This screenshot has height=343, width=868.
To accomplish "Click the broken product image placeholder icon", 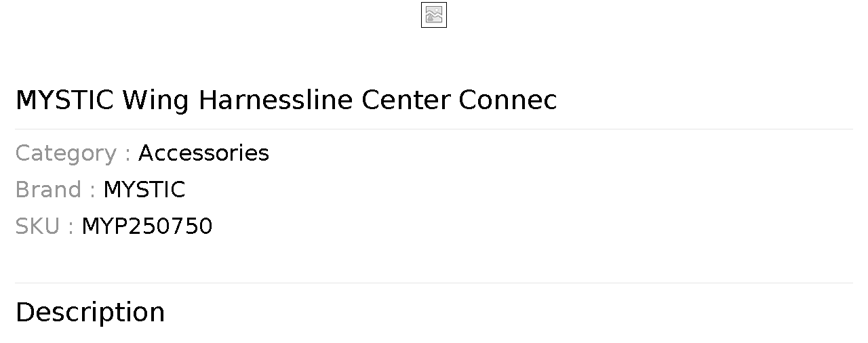I will [434, 15].
